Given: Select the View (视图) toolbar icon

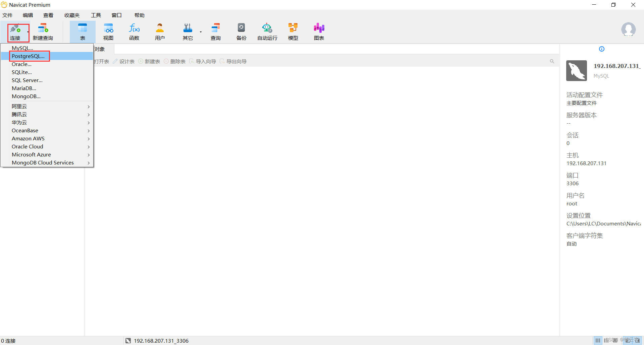Looking at the screenshot, I should [x=108, y=32].
